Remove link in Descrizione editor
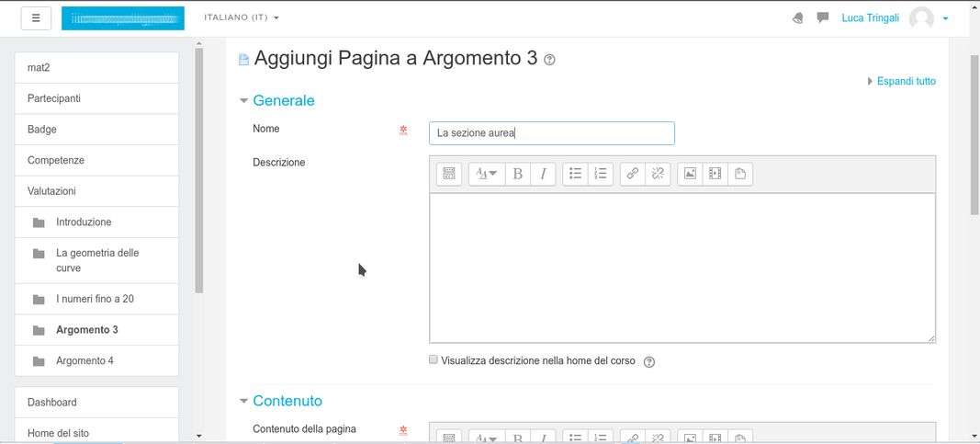The image size is (980, 444). tap(658, 174)
